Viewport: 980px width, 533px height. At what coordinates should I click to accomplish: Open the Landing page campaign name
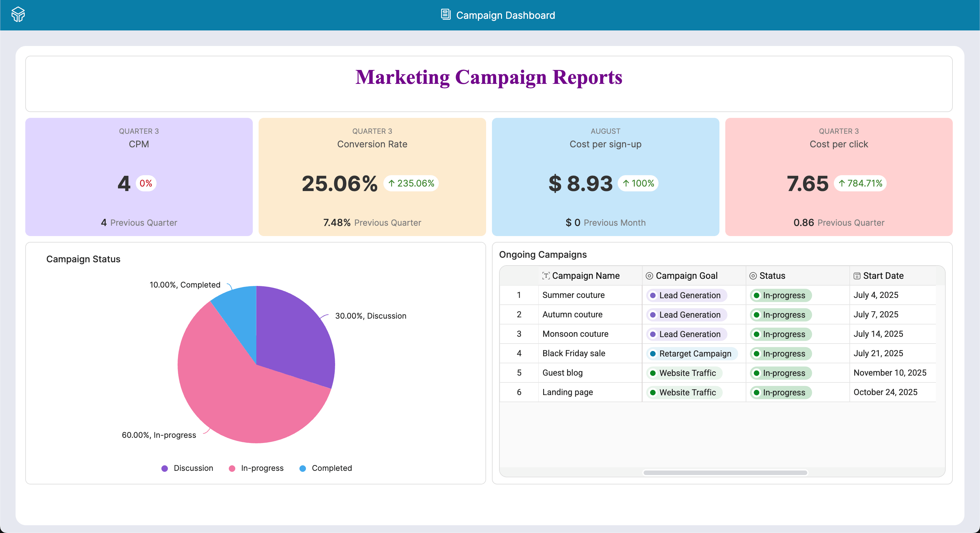[567, 392]
